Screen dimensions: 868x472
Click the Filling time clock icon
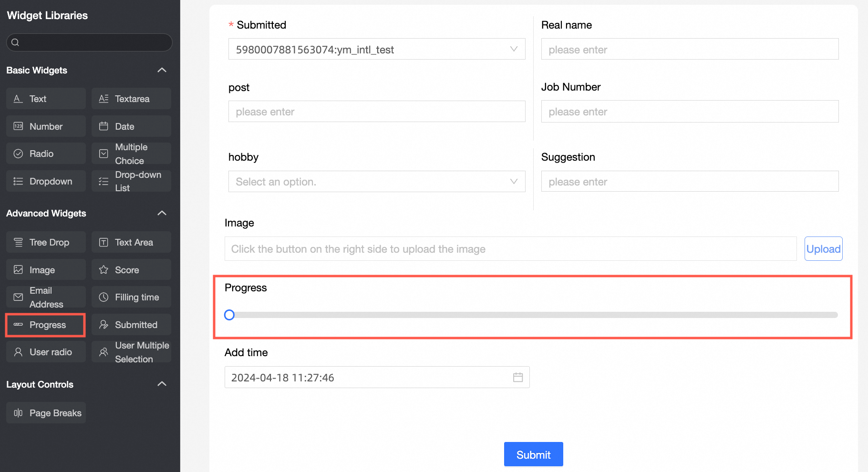pyautogui.click(x=103, y=298)
